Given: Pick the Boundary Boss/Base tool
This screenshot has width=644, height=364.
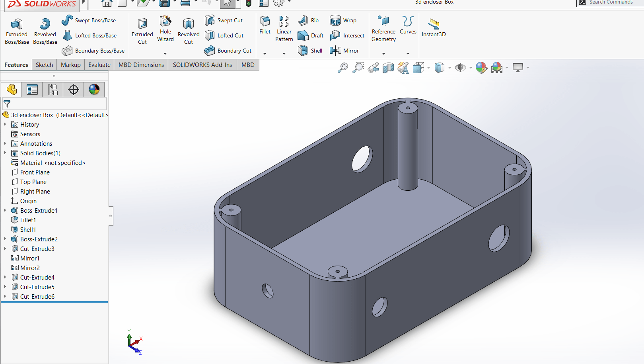Looking at the screenshot, I should click(93, 51).
